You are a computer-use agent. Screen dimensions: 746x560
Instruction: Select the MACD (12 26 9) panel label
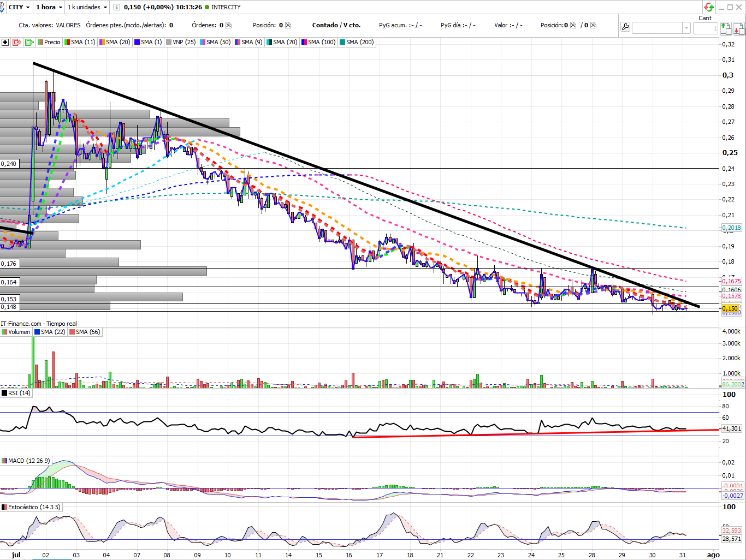[x=26, y=461]
